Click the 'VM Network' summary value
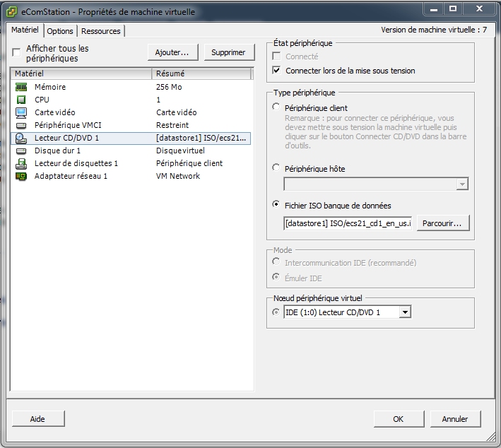 pos(178,176)
